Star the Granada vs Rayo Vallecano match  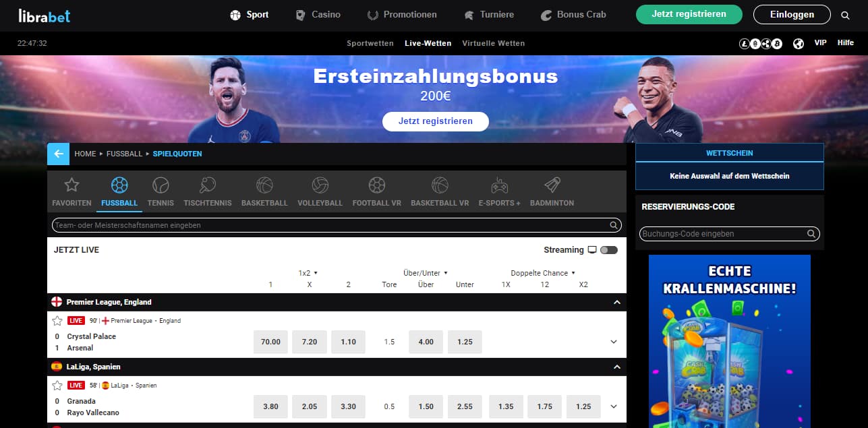coord(57,386)
